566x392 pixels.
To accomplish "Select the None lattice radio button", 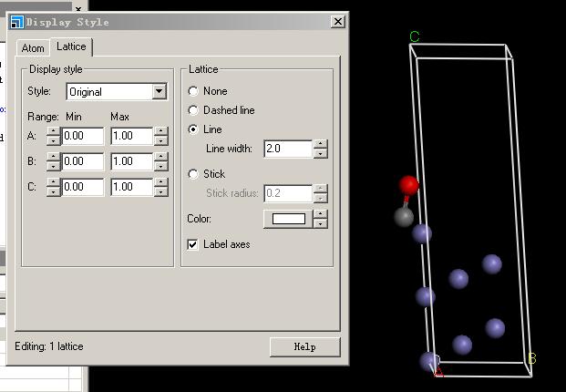I will click(x=193, y=91).
